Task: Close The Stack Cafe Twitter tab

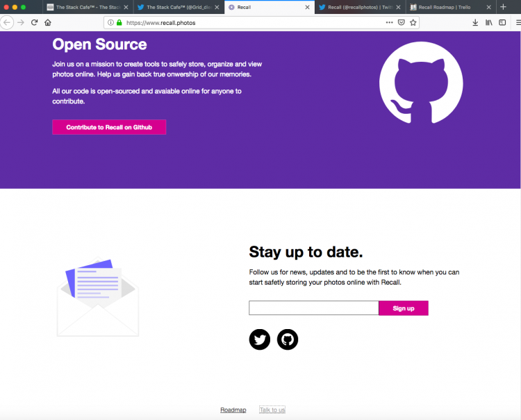Action: 217,7
